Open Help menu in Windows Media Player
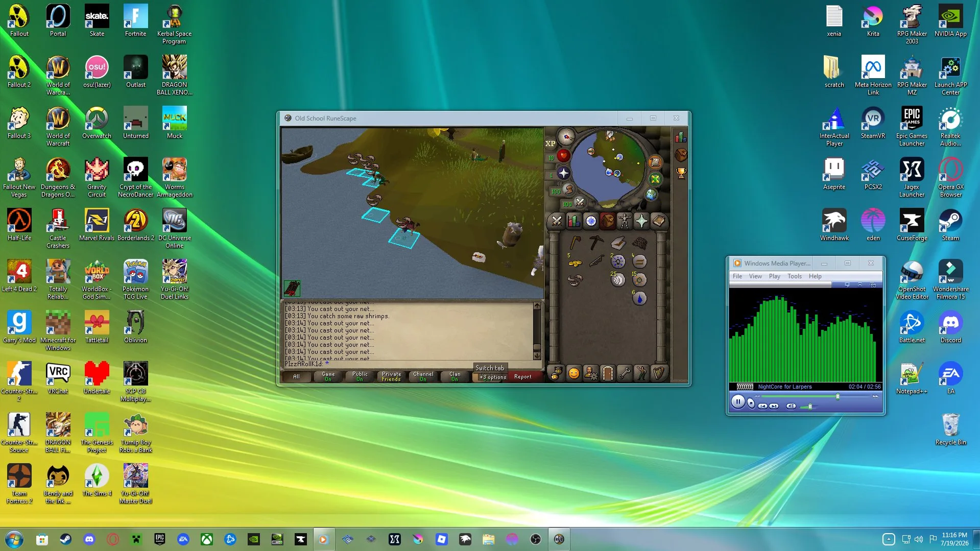This screenshot has width=980, height=551. click(x=815, y=276)
